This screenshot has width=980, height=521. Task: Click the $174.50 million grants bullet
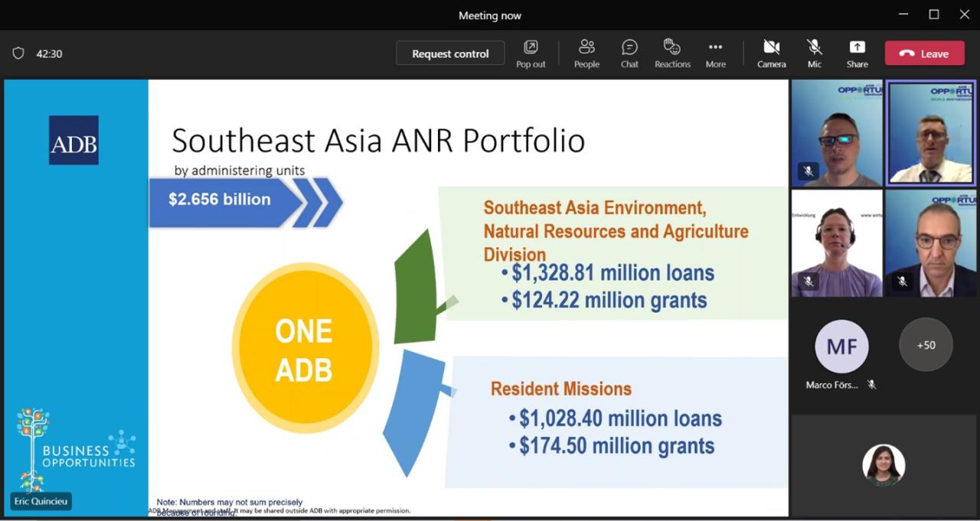point(612,446)
